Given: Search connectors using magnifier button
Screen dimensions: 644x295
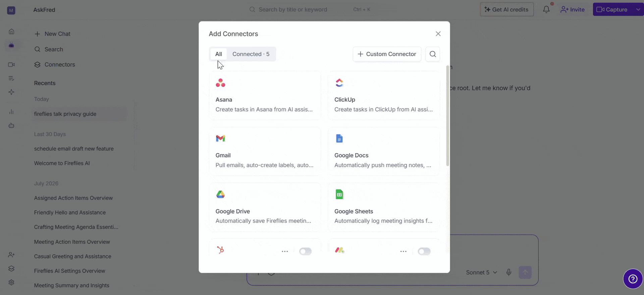Looking at the screenshot, I should pos(433,54).
